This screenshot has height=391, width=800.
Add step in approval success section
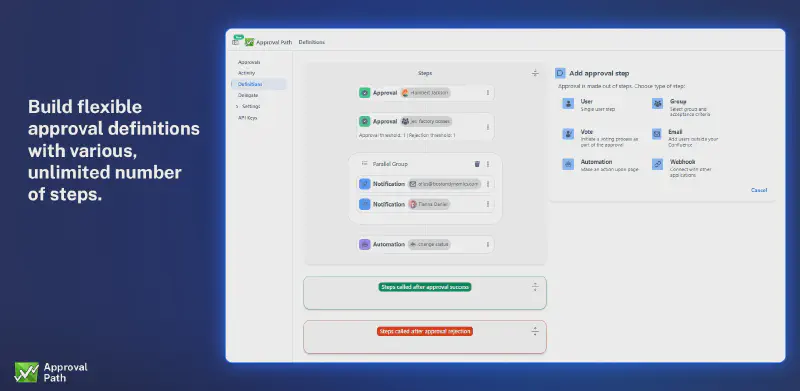point(535,287)
